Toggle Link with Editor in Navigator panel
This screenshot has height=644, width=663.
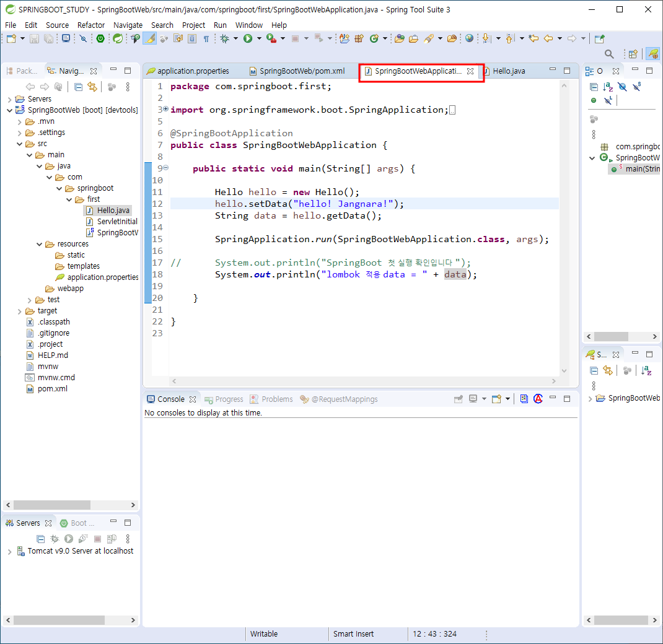click(x=92, y=87)
